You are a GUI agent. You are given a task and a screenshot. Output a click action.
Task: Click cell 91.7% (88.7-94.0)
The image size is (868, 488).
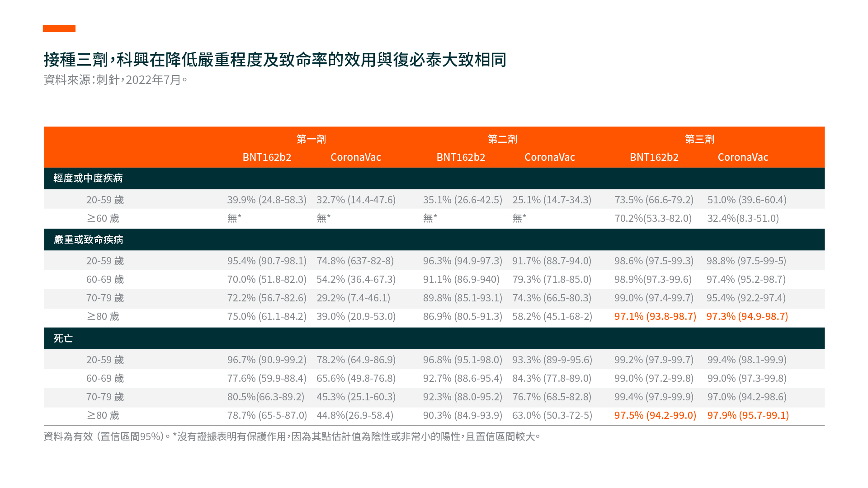(552, 261)
